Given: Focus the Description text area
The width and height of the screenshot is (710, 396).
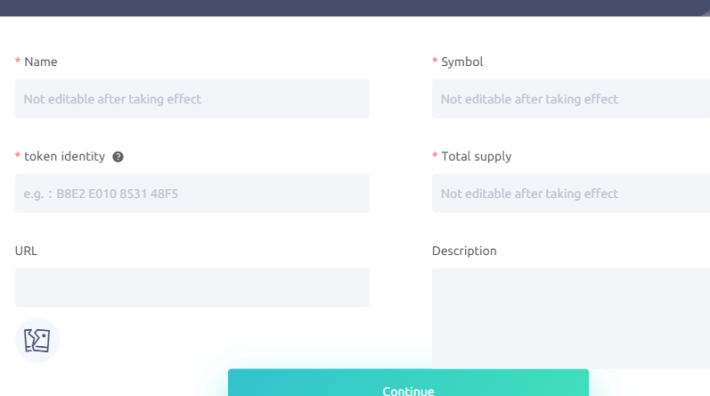Looking at the screenshot, I should point(571,319).
